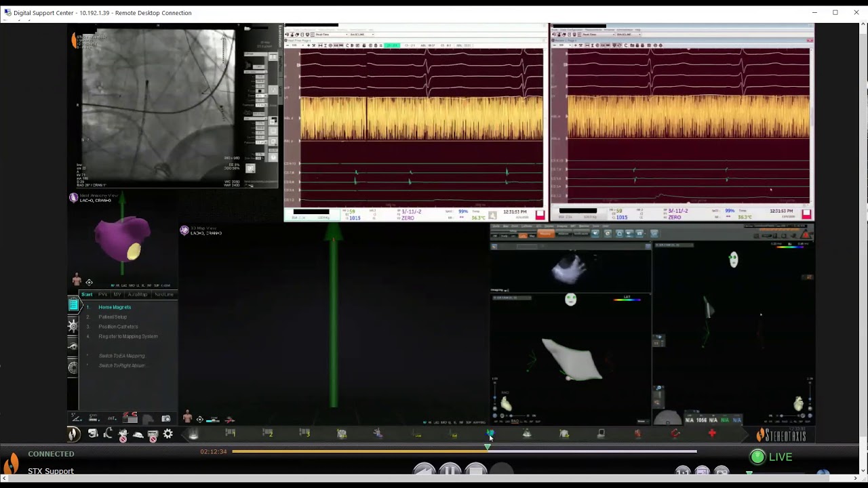Adjust the zoom slider in 3D Map View
Screen dimensions: 868x488
click(213, 420)
